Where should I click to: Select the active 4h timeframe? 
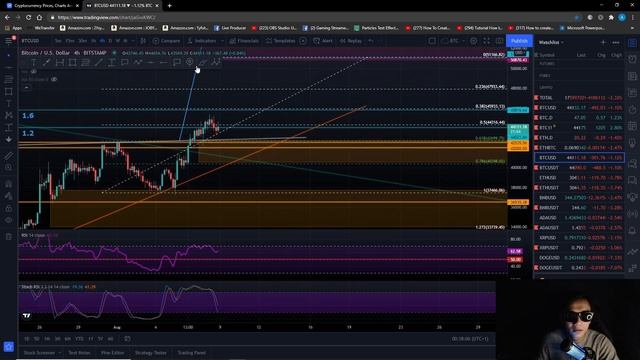click(102, 41)
